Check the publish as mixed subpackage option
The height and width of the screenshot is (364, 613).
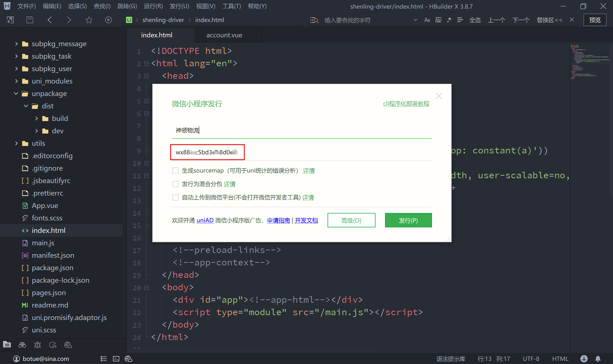[x=175, y=184]
